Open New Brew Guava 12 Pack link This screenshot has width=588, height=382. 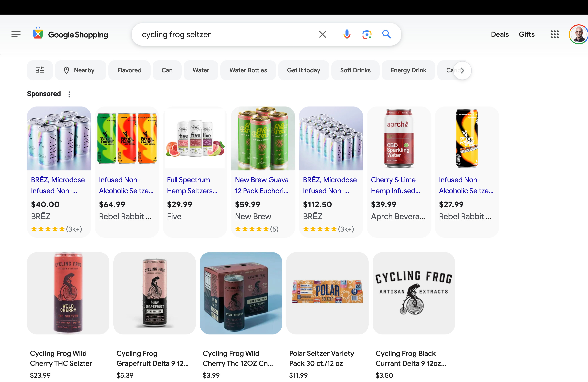pos(262,185)
